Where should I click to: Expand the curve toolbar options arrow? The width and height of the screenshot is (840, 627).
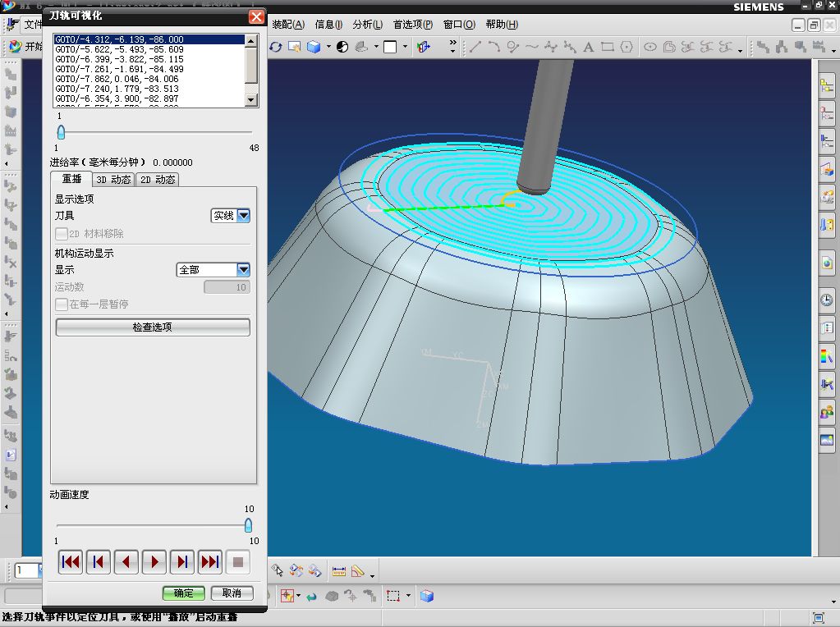coord(741,50)
